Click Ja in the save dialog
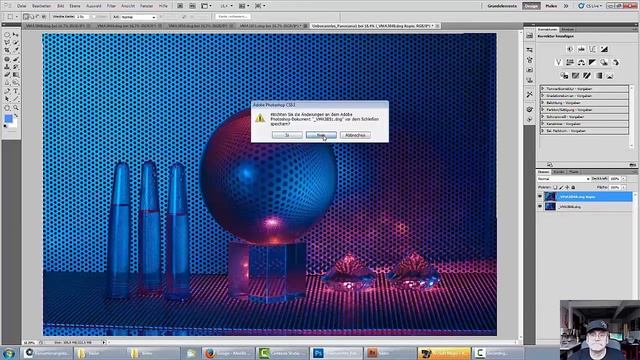Screen dimensions: 640x360 (x=287, y=135)
